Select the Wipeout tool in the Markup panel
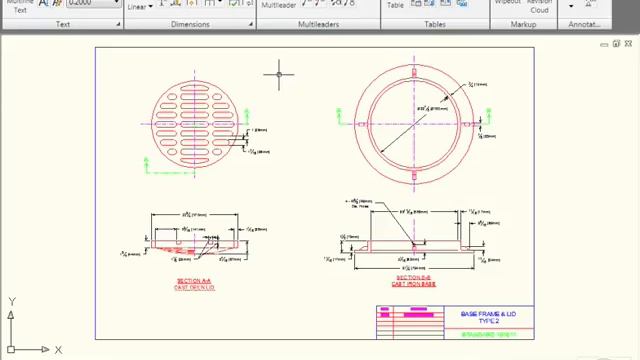The width and height of the screenshot is (640, 360). tap(507, 2)
